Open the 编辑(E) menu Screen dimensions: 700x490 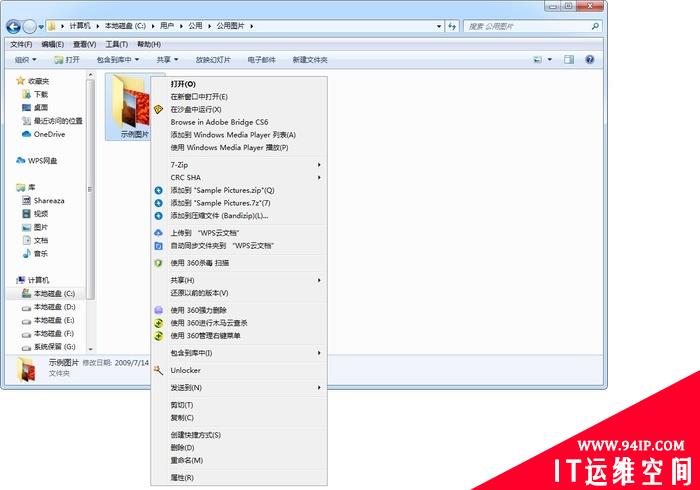53,44
